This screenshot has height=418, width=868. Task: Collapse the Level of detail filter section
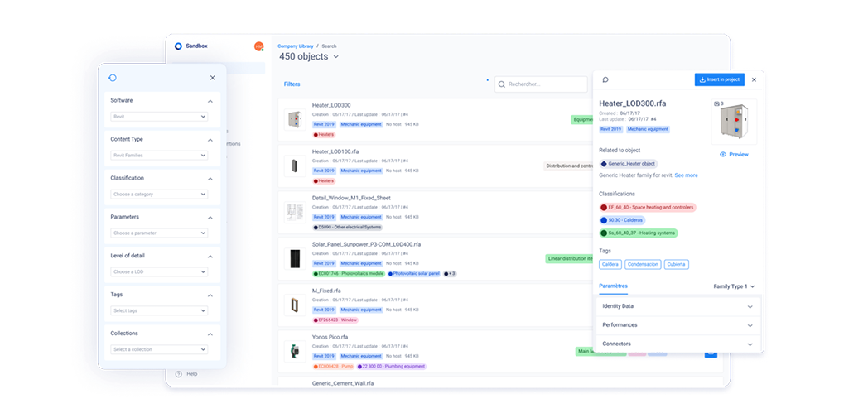coord(210,256)
